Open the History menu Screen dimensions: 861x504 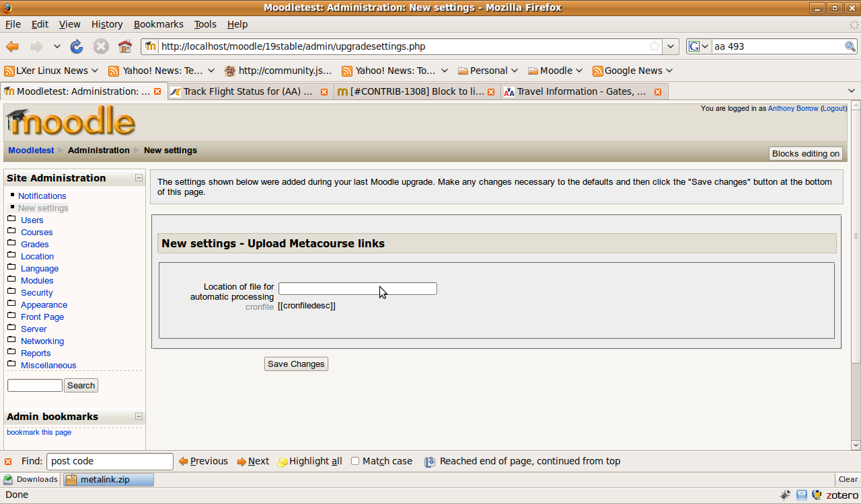(107, 24)
